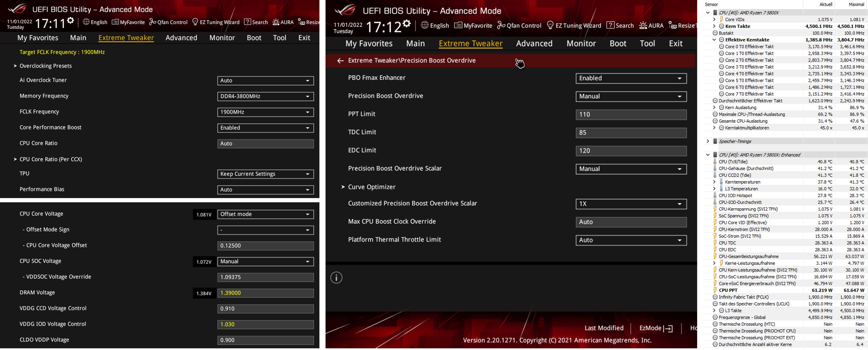This screenshot has height=350, width=868.
Task: Click the clock icon beside Bustakt
Action: pyautogui.click(x=715, y=33)
